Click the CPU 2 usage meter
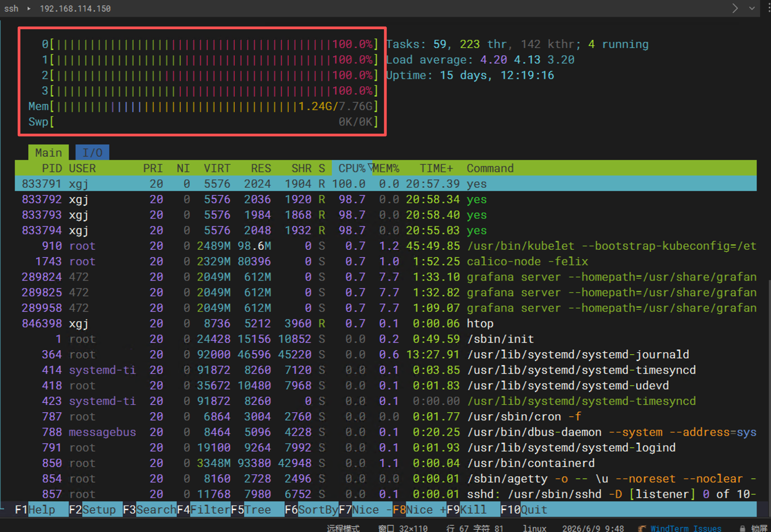771x532 pixels. [210, 75]
